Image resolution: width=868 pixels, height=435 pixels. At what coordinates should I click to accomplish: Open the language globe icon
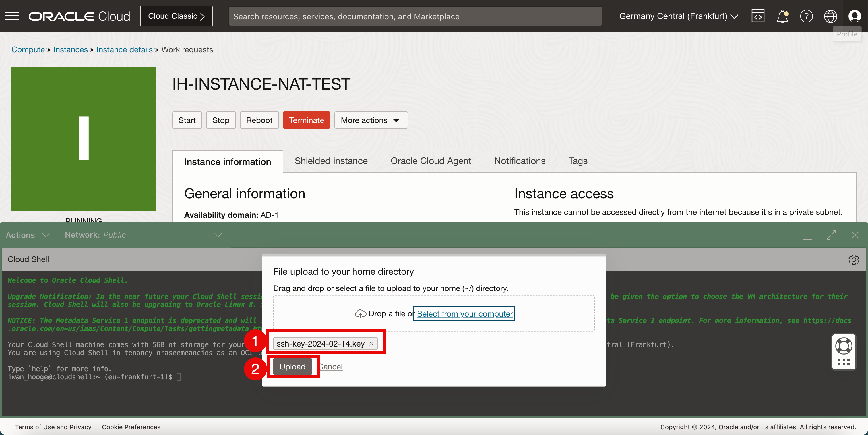(x=830, y=16)
